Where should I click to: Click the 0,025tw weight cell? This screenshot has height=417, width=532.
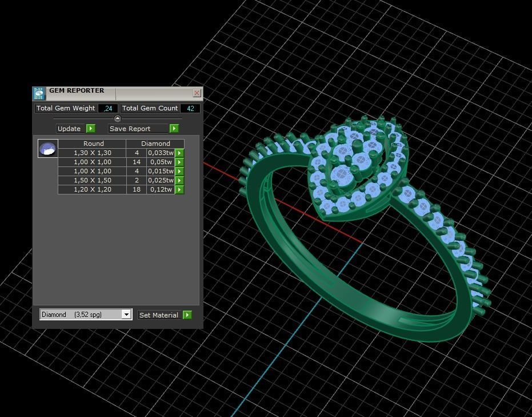(161, 180)
